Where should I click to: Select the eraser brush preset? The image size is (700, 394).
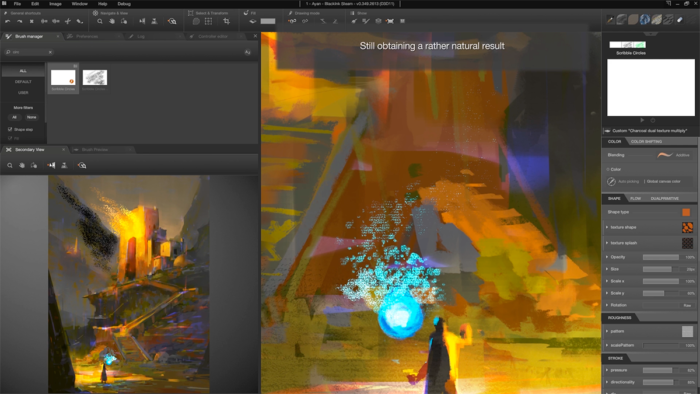click(680, 19)
